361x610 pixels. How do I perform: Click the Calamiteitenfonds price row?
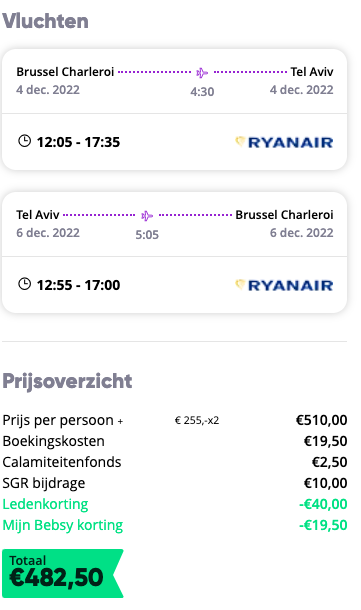175,462
